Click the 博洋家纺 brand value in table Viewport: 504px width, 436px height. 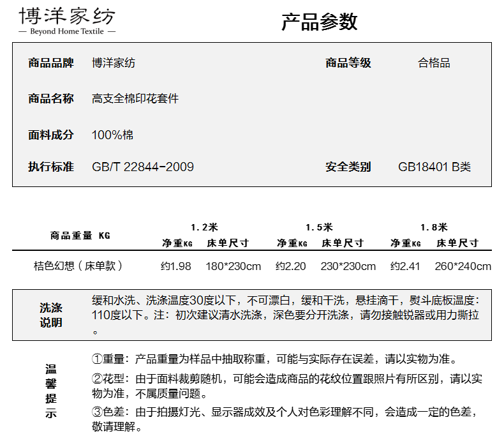114,63
